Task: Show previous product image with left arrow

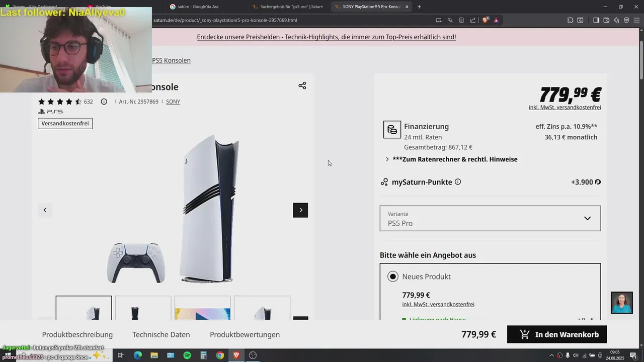Action: pyautogui.click(x=45, y=210)
